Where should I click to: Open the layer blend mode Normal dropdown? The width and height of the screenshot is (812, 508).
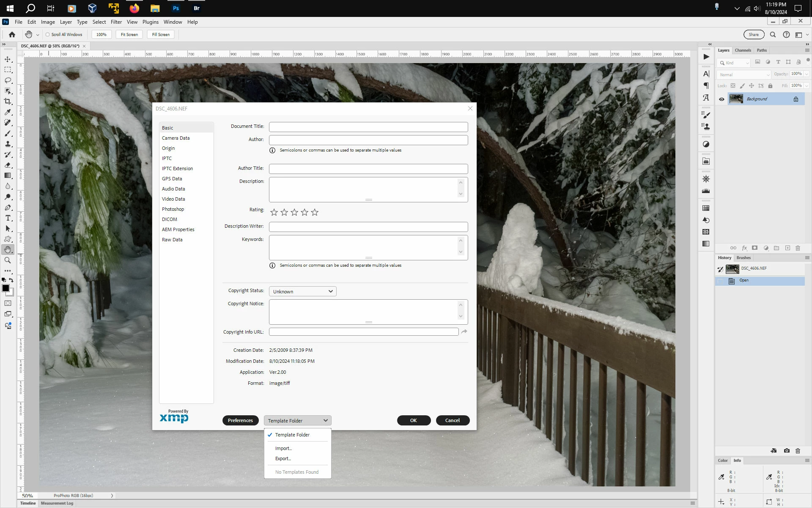(x=744, y=75)
